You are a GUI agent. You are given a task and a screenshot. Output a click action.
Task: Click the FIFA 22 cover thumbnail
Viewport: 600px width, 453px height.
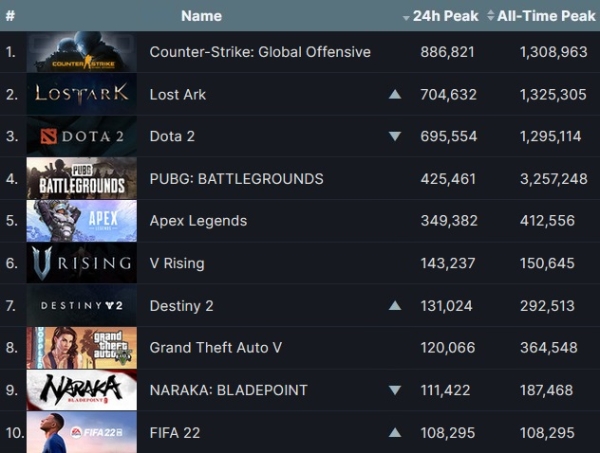(x=81, y=432)
